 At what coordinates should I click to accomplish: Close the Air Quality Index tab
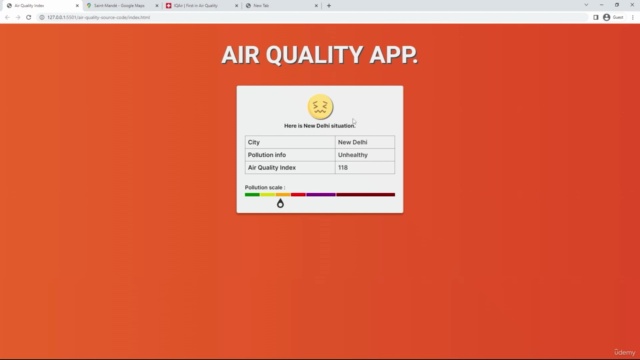click(77, 6)
